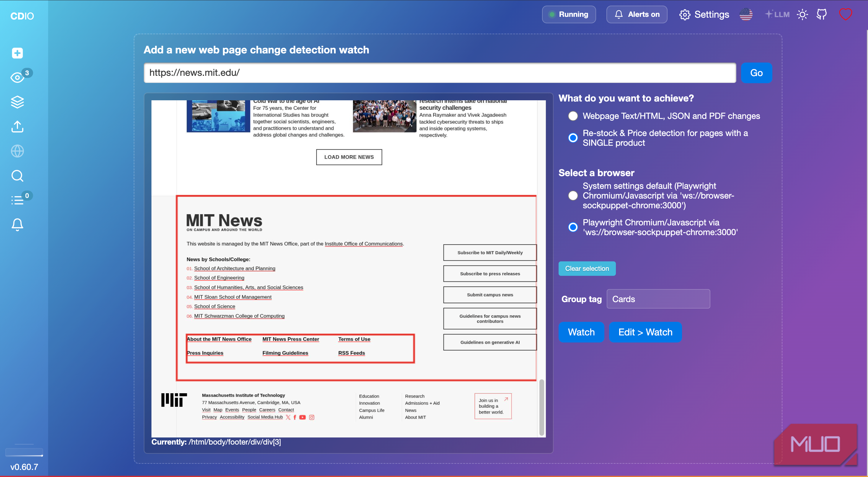This screenshot has width=868, height=477.
Task: Click the URL input field
Action: point(440,73)
